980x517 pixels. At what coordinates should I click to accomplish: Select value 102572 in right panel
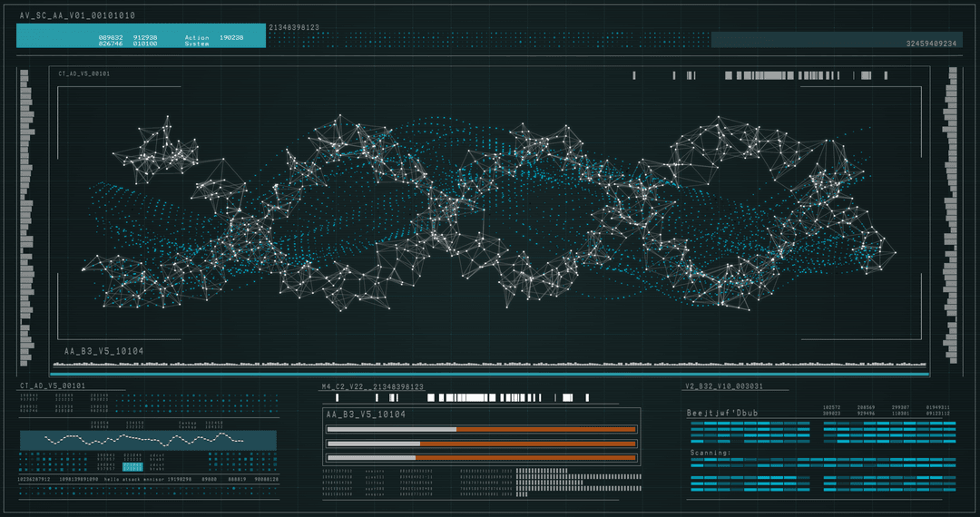click(831, 407)
